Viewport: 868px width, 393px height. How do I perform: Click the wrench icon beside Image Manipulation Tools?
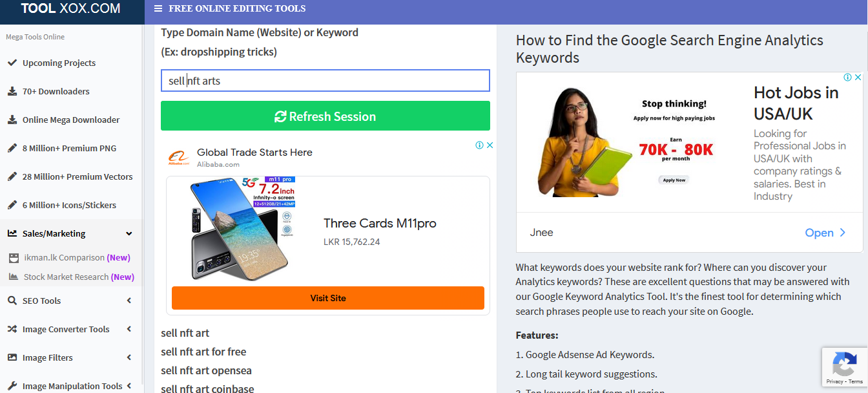point(12,386)
